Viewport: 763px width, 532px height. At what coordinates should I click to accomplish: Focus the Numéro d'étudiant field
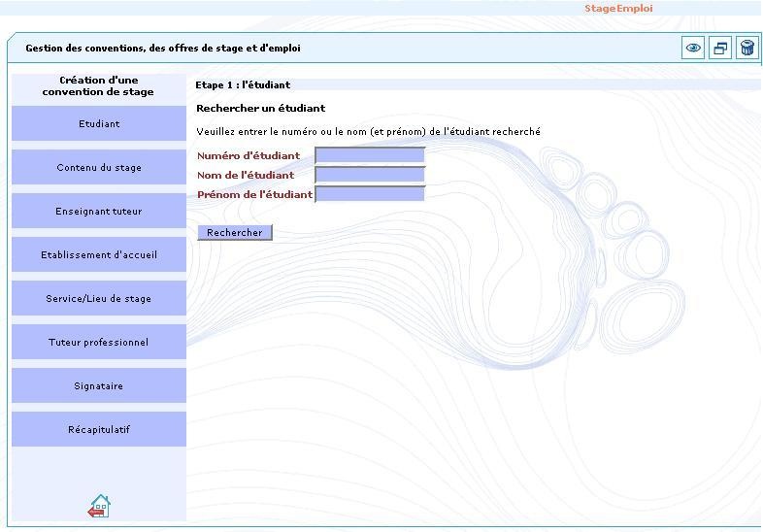pos(370,155)
